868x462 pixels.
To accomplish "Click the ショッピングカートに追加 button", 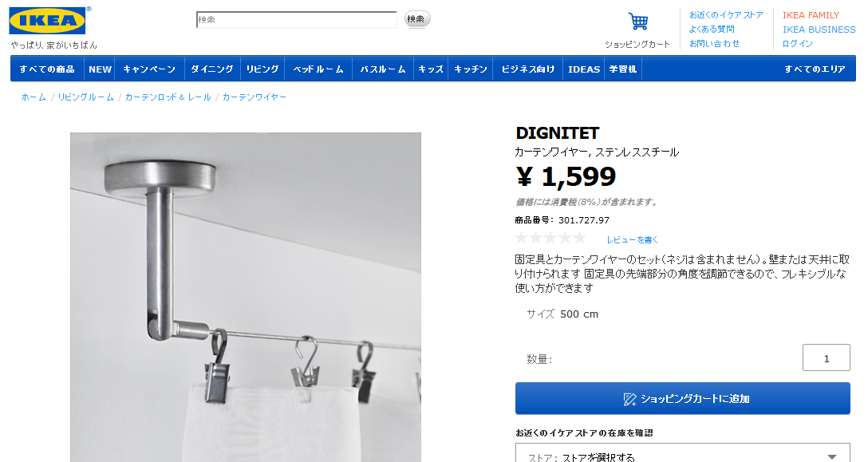I will pos(683,398).
